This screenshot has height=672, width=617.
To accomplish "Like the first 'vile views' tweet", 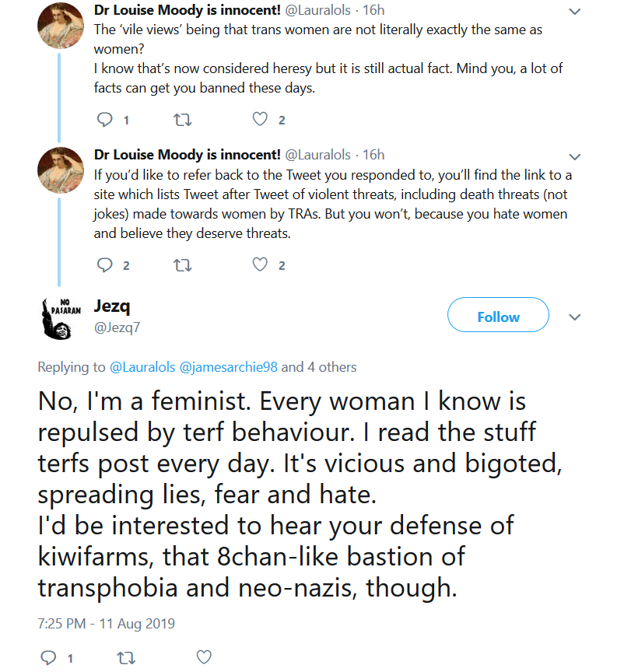I will tap(260, 119).
